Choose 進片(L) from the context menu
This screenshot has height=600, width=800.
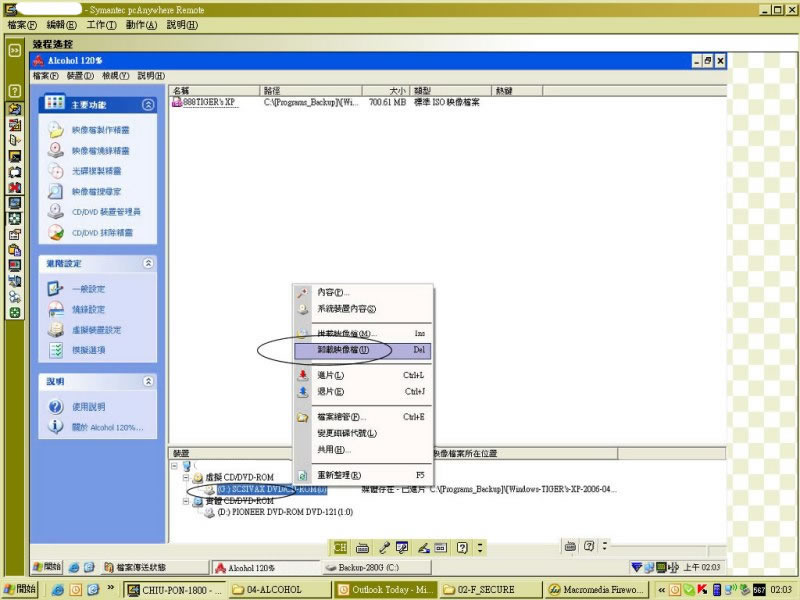click(x=363, y=375)
